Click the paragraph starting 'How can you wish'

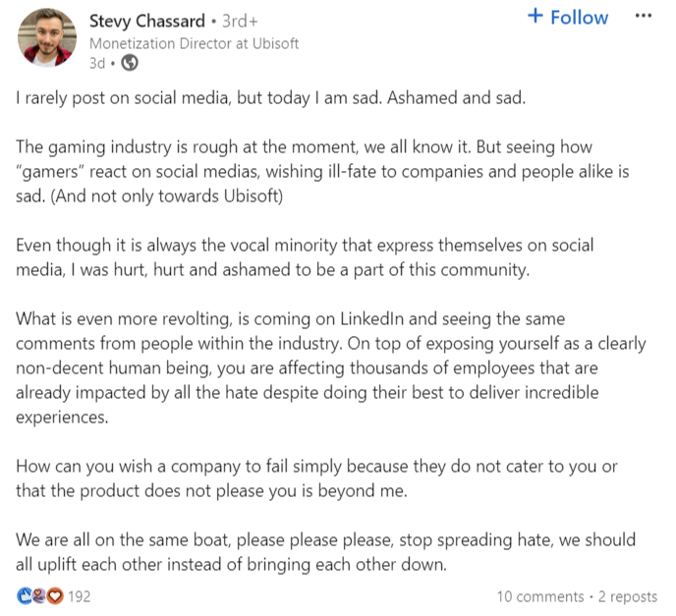316,478
